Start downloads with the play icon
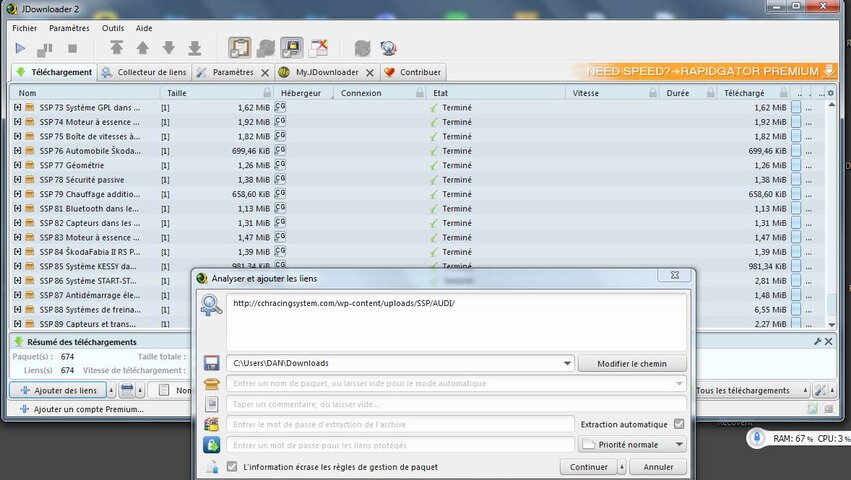 pos(20,48)
